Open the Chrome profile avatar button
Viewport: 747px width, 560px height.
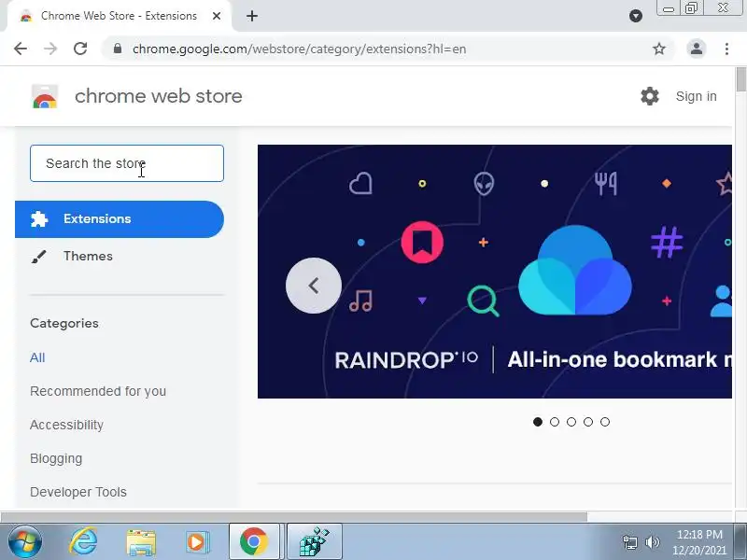tap(696, 49)
